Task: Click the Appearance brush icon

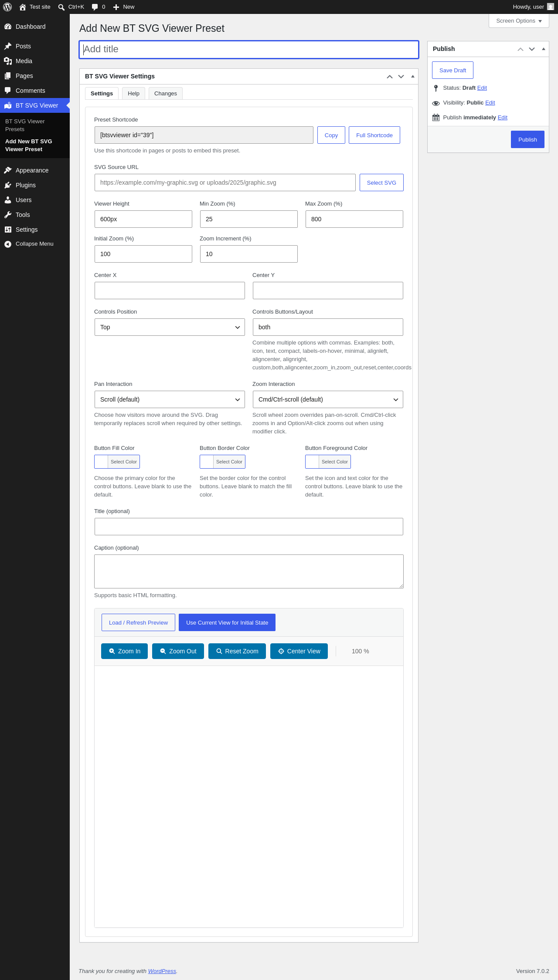Action: [x=8, y=170]
